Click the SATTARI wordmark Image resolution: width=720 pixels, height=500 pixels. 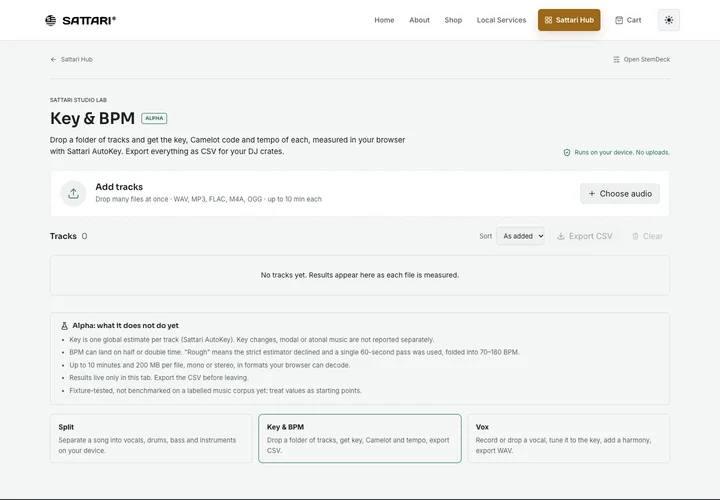[89, 20]
